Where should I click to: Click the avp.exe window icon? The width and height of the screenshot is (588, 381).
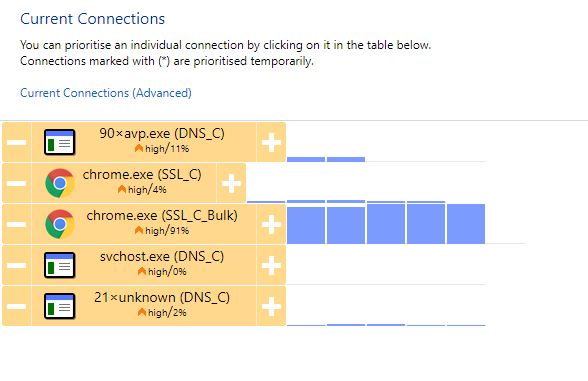point(60,142)
